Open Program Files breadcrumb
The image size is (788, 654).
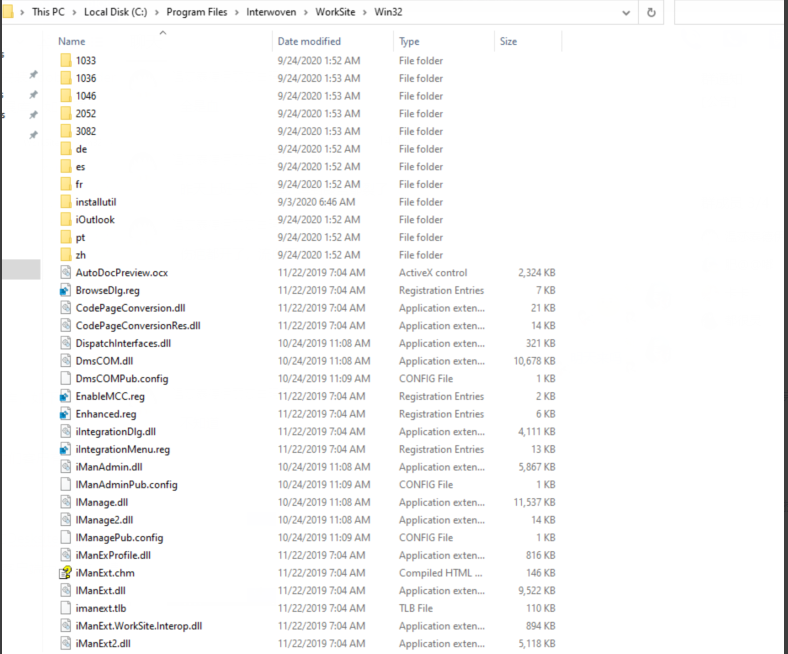[196, 12]
